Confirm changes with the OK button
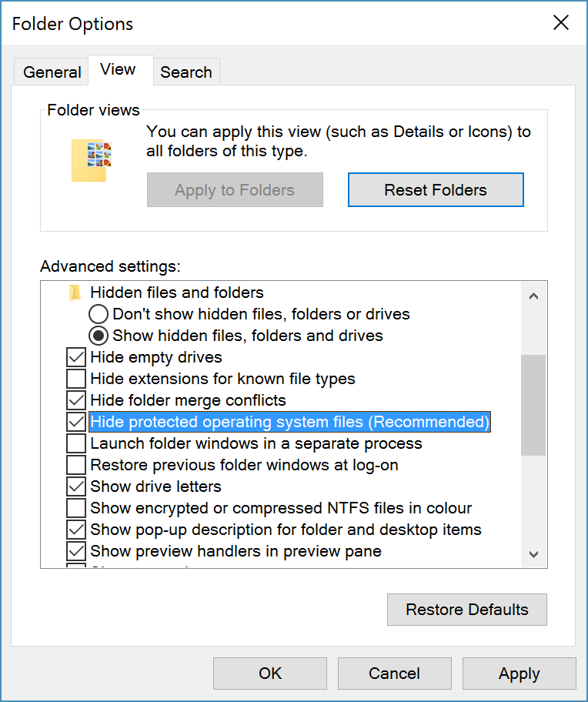 point(270,674)
